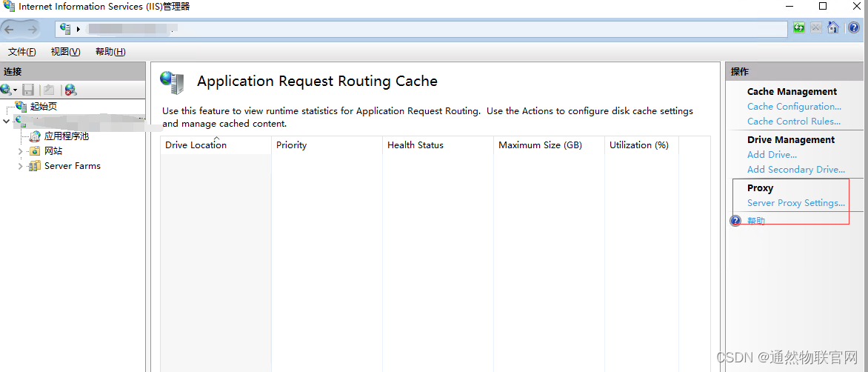Viewport: 868px width, 372px height.
Task: Expand the Server Farms node
Action: point(21,166)
